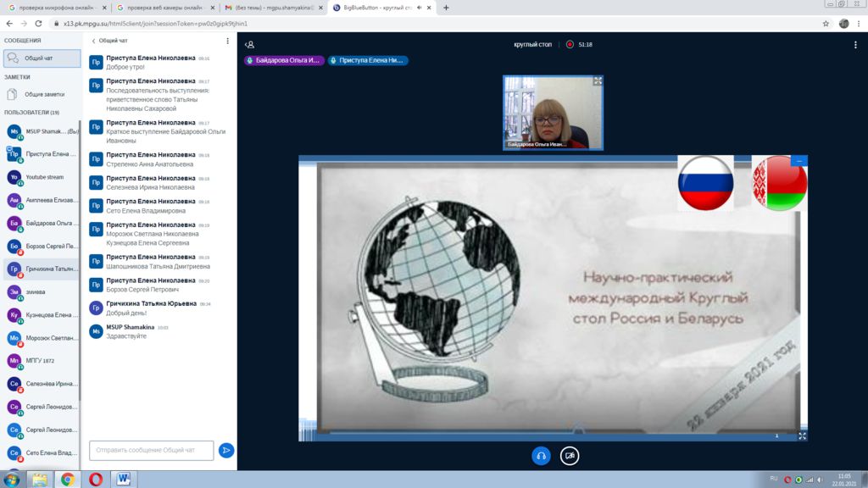
Task: Click the red recording indicator
Action: coord(570,44)
